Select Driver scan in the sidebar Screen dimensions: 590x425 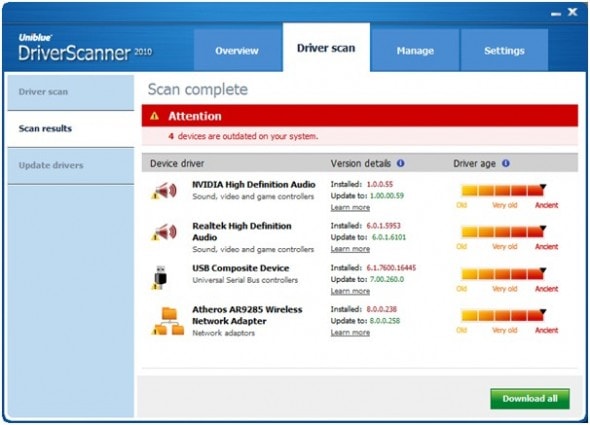tap(71, 92)
